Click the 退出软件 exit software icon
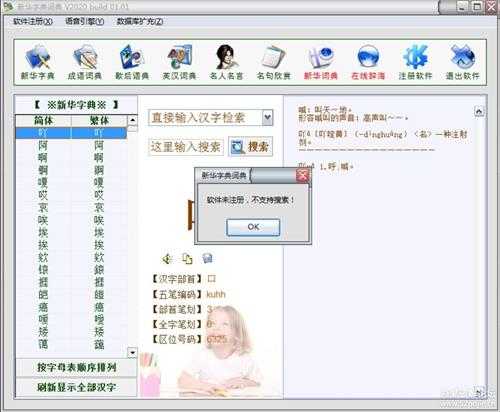Viewport: 500px width, 412px height. tap(463, 62)
